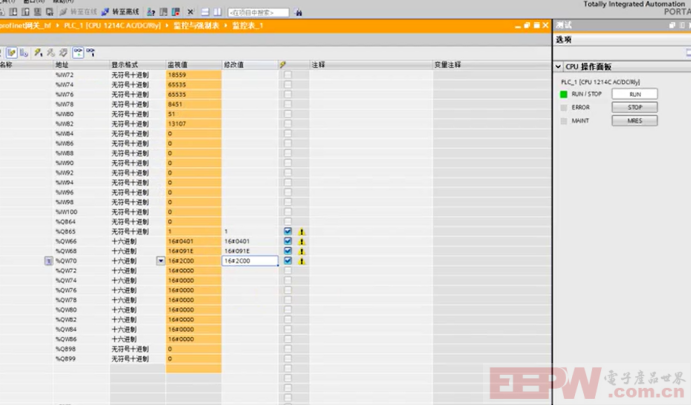This screenshot has width=691, height=405.
Task: Click the search-in-project input field
Action: 258,12
